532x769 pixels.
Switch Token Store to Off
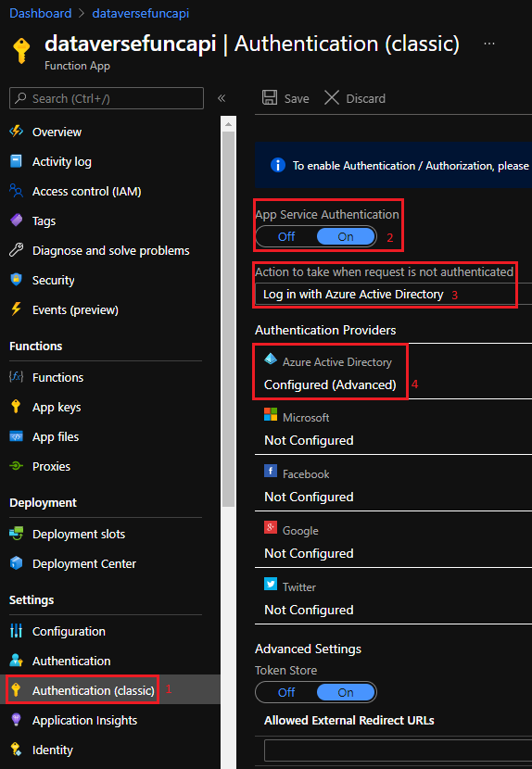pos(286,692)
